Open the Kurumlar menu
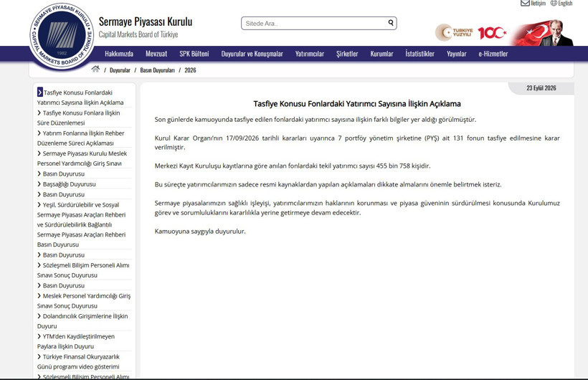 click(381, 54)
